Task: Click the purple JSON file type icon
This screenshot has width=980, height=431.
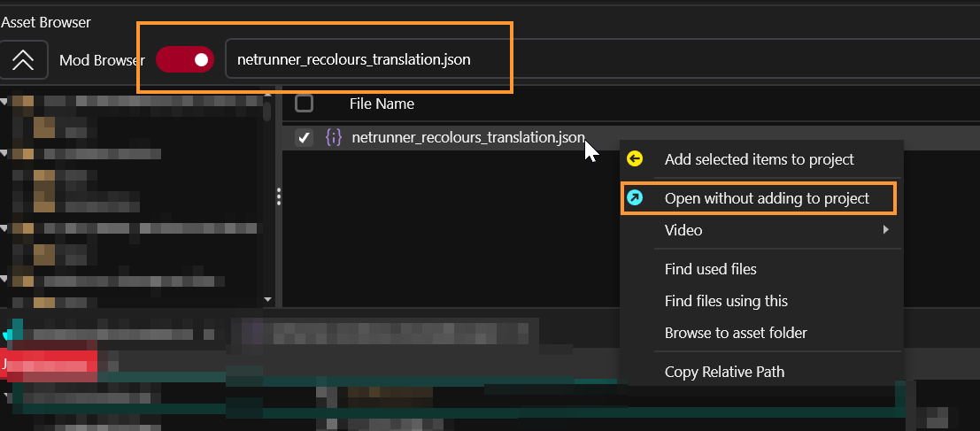Action: 333,137
